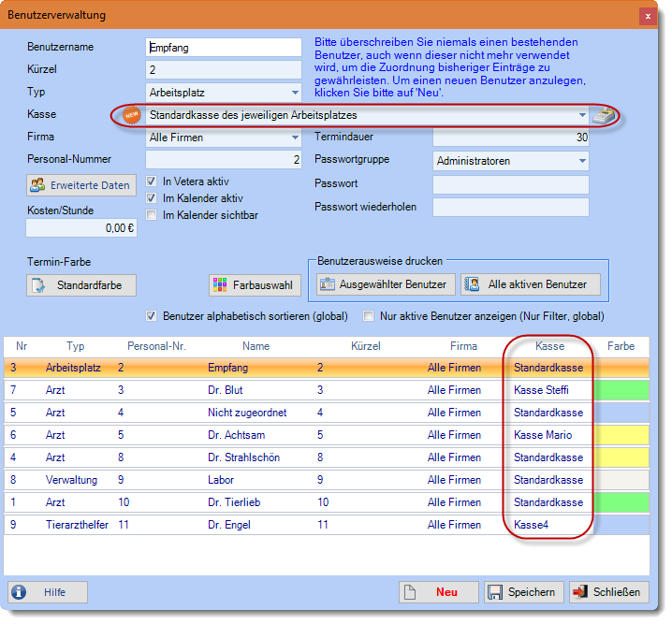This screenshot has height=624, width=672.
Task: Print badges for Alle aktiven Benutzer
Action: pyautogui.click(x=530, y=284)
